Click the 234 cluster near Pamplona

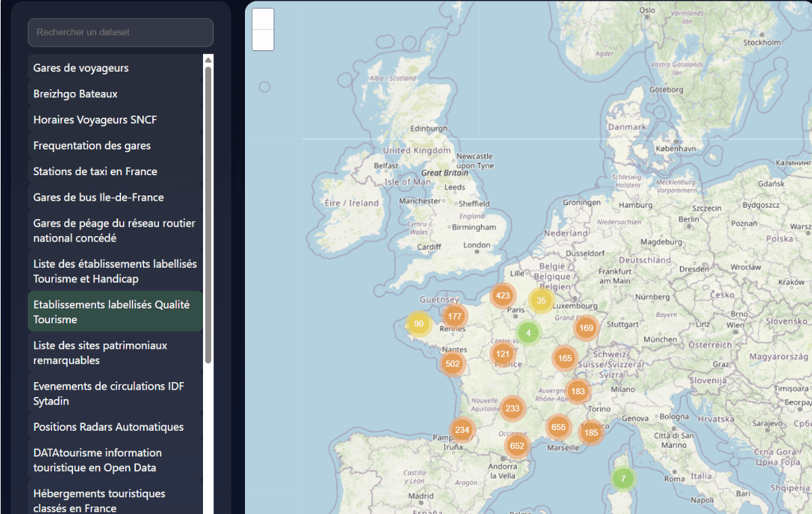[x=462, y=430]
